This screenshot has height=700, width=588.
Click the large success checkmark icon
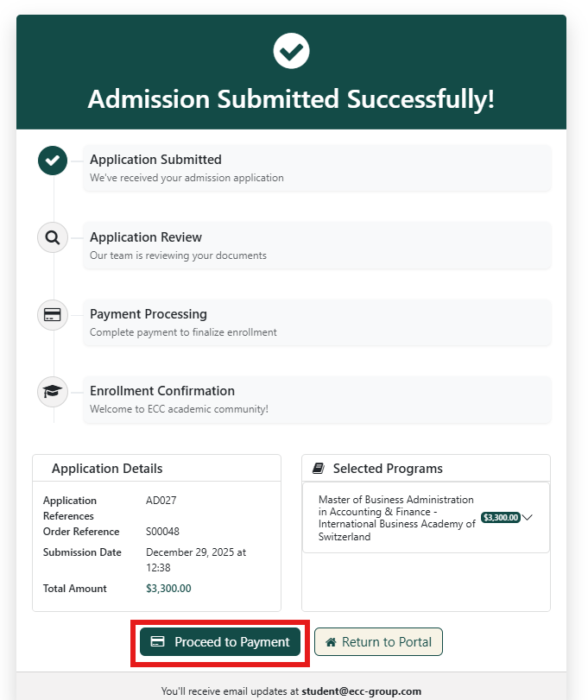tap(291, 51)
